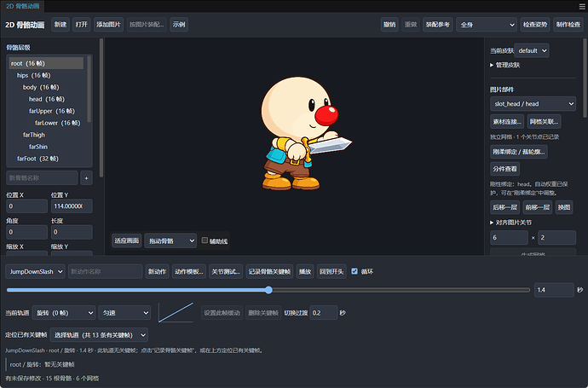Click the 检查姿势 button
588x388 pixels.
click(x=535, y=25)
